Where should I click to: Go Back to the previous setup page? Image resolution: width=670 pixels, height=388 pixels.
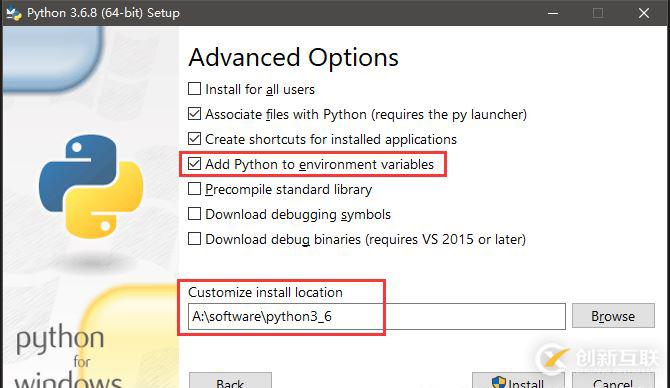(230, 381)
